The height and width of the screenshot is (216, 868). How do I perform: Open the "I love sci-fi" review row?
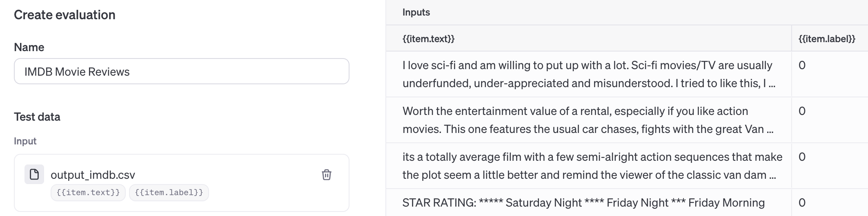coord(588,74)
